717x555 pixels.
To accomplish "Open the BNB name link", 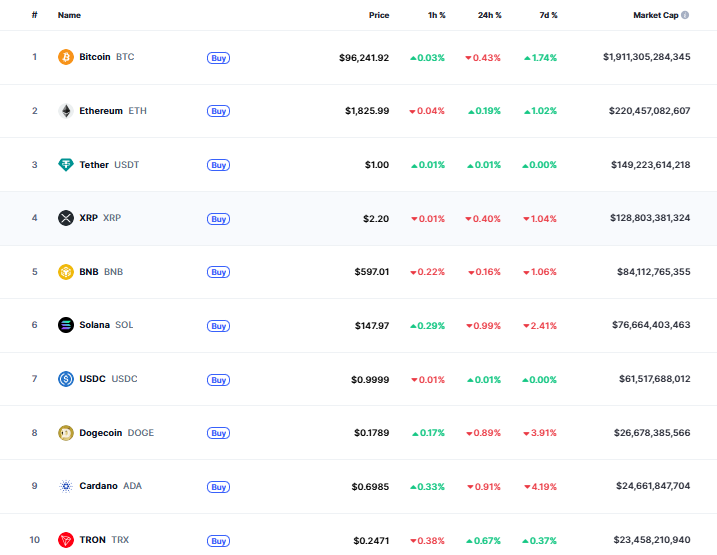I will click(89, 272).
